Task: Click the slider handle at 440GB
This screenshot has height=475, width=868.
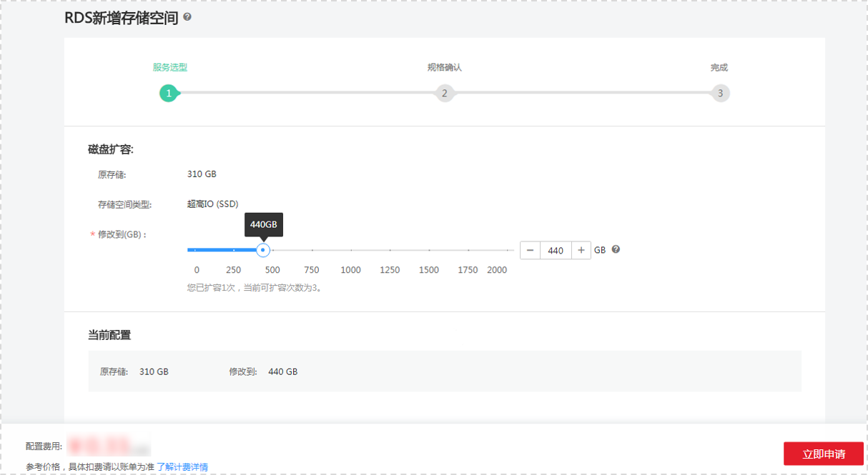Action: click(263, 250)
